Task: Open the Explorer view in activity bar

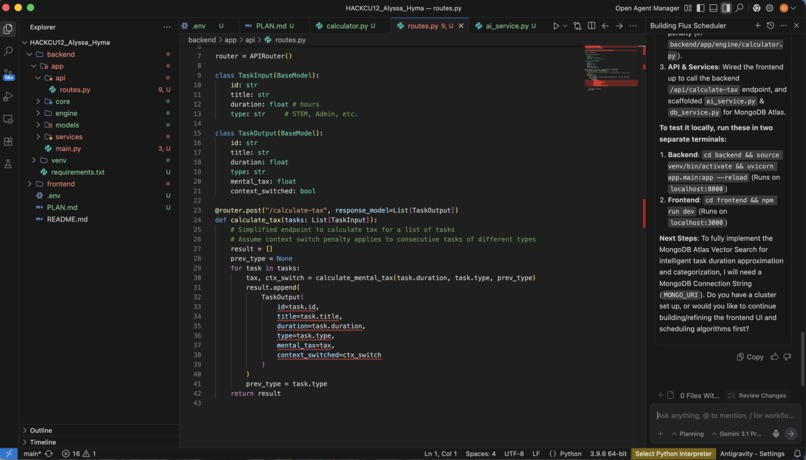Action: coord(8,29)
